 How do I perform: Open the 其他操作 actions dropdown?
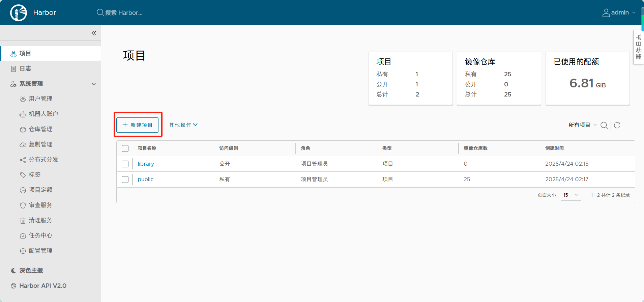click(183, 125)
